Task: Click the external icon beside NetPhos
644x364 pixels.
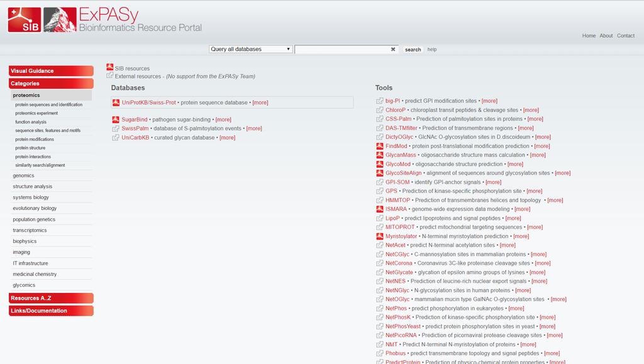Action: [x=380, y=309]
